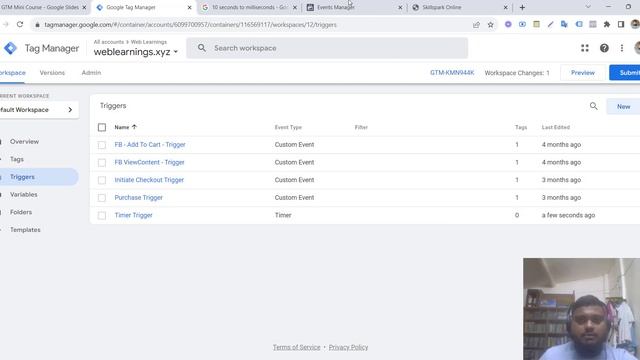The width and height of the screenshot is (640, 360).
Task: Toggle the select-all triggers checkbox
Action: pos(102,127)
